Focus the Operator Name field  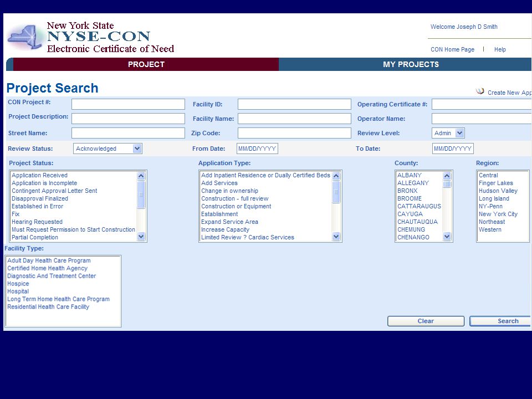[482, 119]
